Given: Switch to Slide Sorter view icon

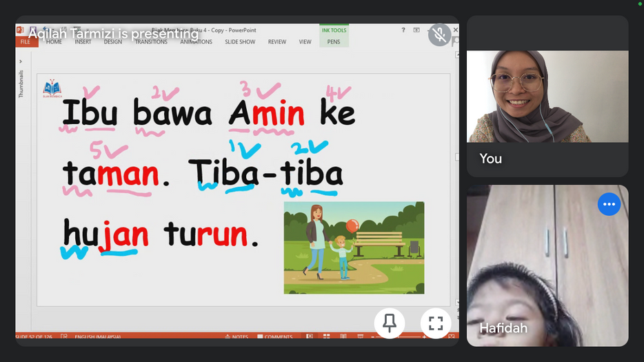Looking at the screenshot, I should (x=327, y=336).
